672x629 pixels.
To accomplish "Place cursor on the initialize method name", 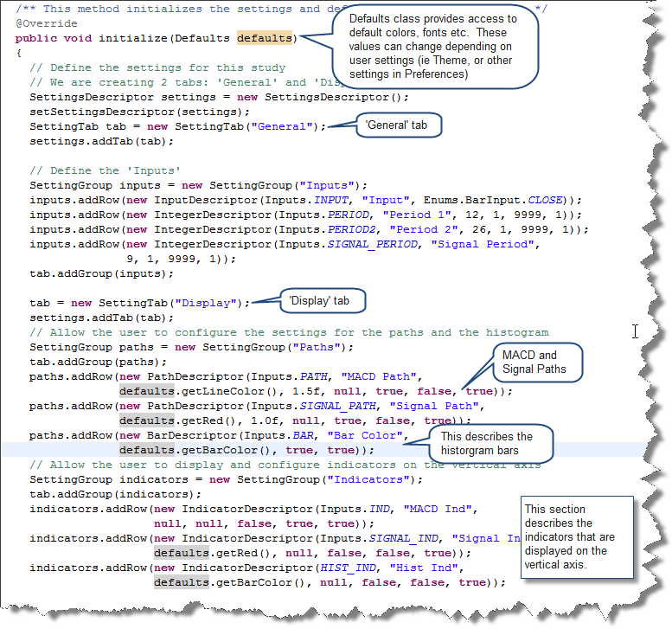I will (133, 38).
